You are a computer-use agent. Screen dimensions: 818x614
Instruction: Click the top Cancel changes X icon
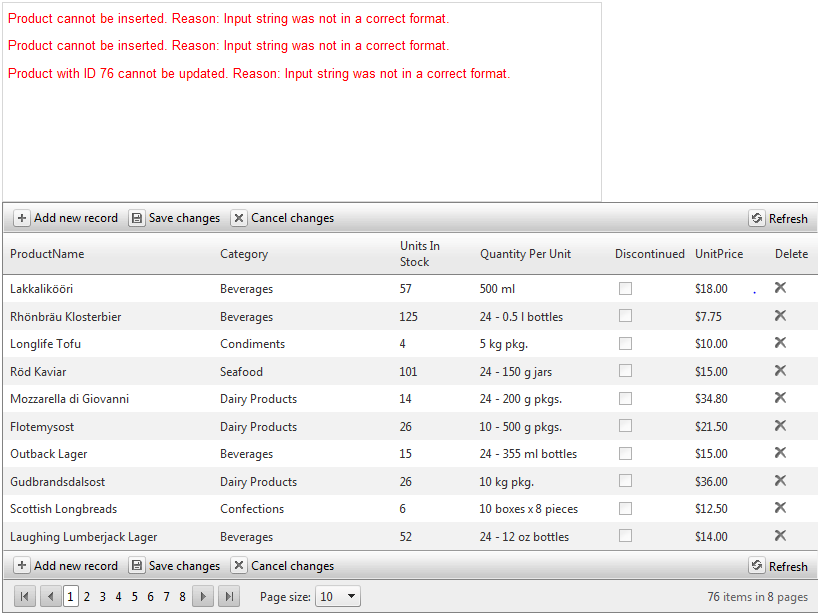(x=238, y=218)
